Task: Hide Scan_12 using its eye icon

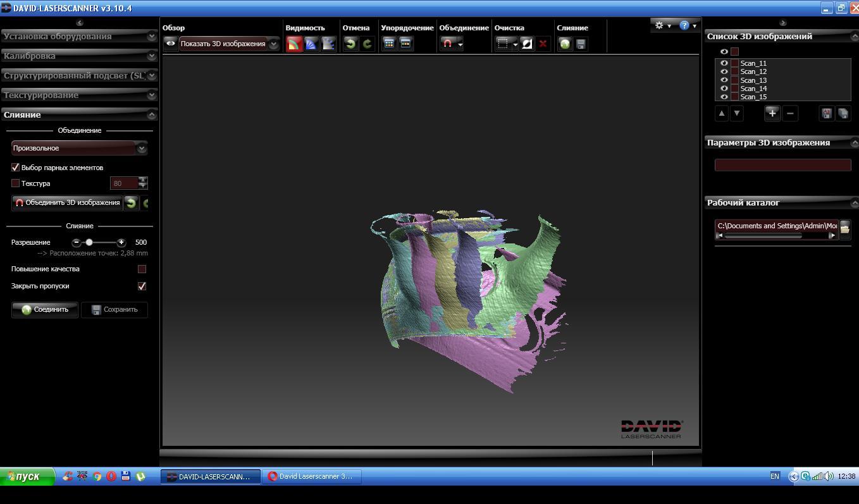Action: (x=724, y=71)
